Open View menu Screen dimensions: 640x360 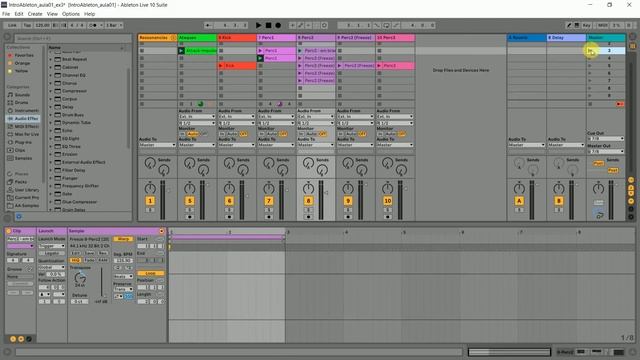pyautogui.click(x=52, y=14)
